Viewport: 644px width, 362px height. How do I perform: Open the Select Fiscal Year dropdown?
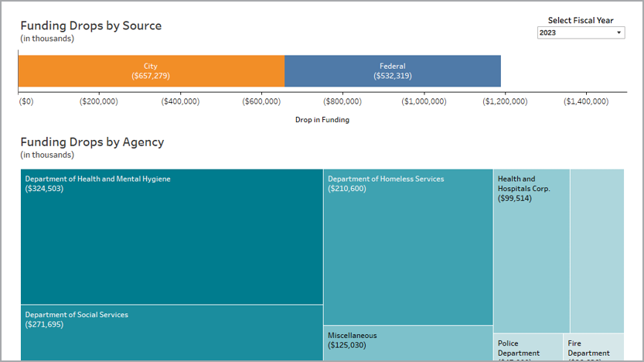(581, 32)
